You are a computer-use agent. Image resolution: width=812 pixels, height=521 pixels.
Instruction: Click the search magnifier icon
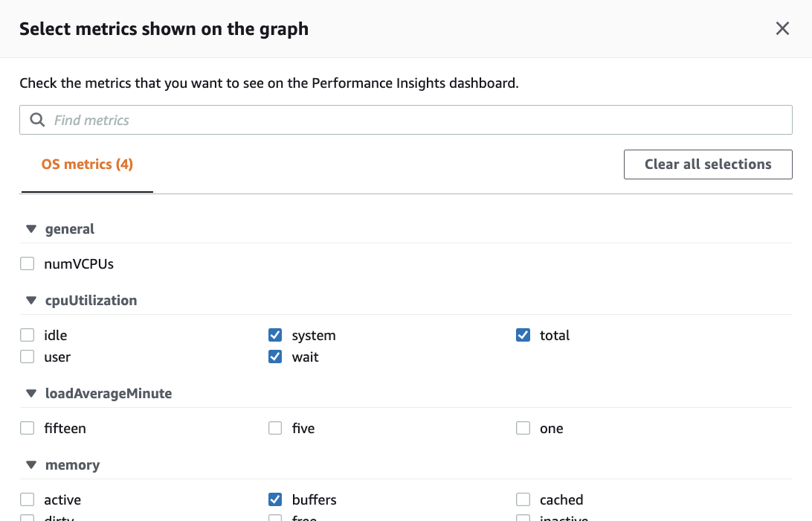[36, 120]
